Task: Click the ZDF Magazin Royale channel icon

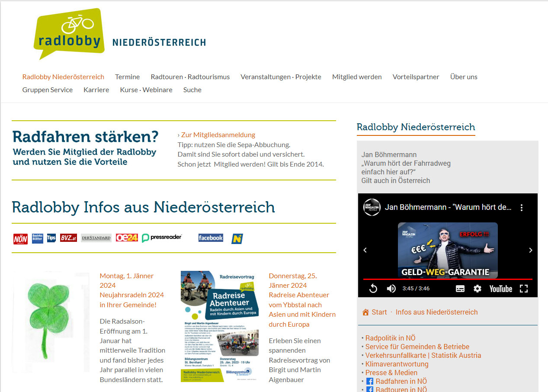Action: (x=372, y=207)
